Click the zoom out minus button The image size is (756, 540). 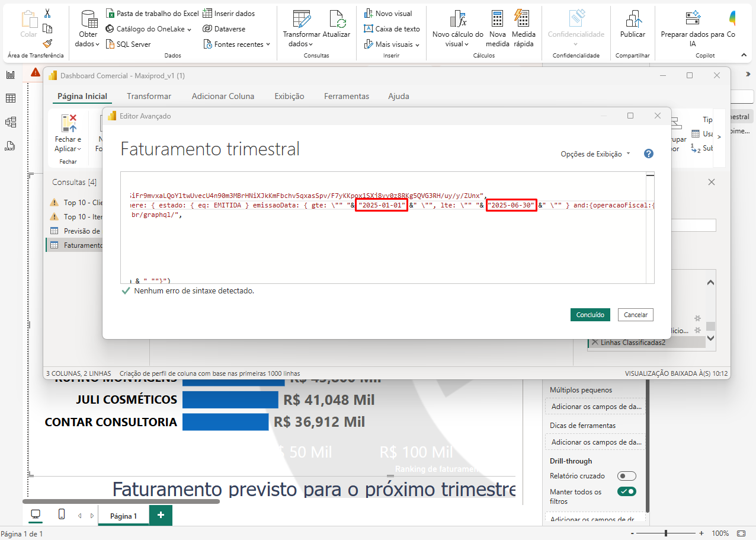[633, 533]
